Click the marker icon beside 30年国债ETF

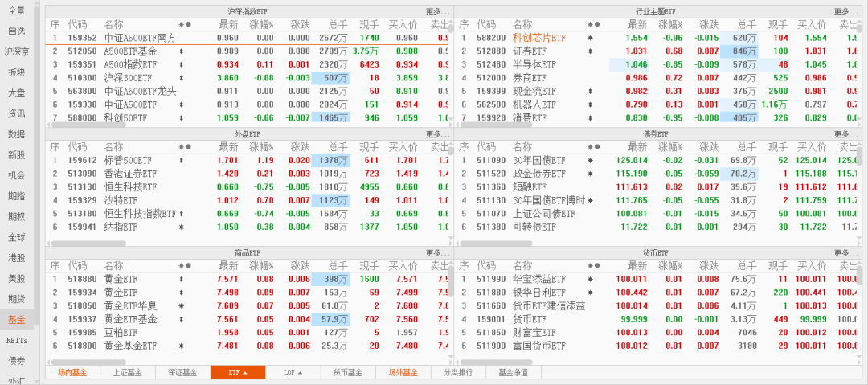click(x=590, y=161)
